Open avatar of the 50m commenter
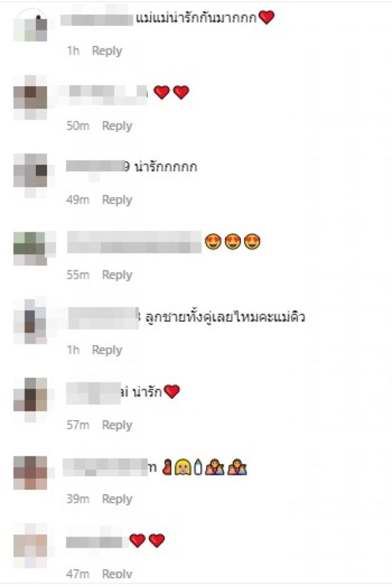Viewport: 392px width, 585px height. pos(30,98)
